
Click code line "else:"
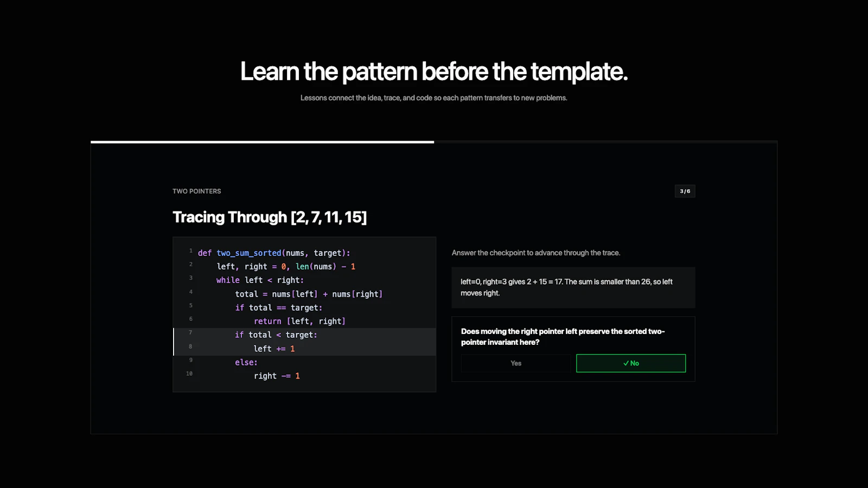[246, 362]
